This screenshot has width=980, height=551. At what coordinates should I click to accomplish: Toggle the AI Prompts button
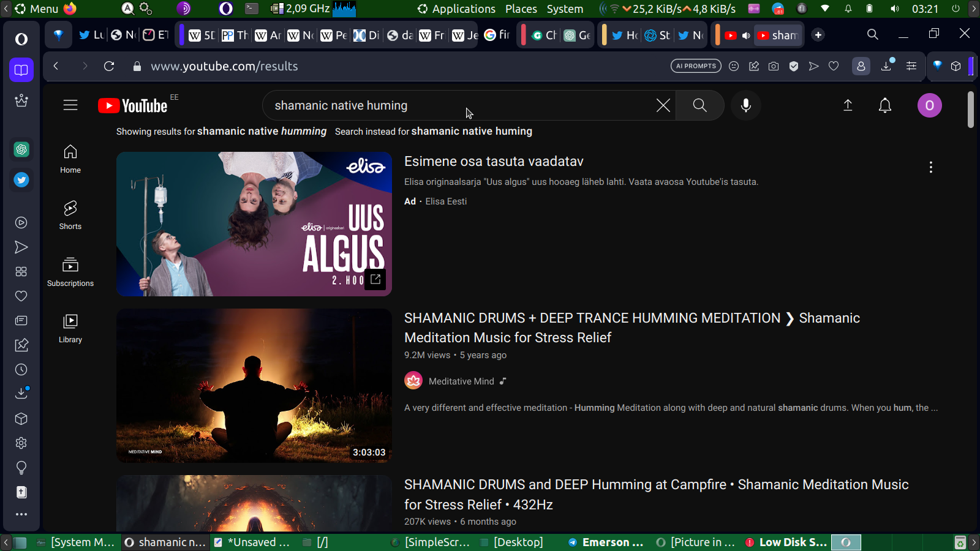pos(696,66)
